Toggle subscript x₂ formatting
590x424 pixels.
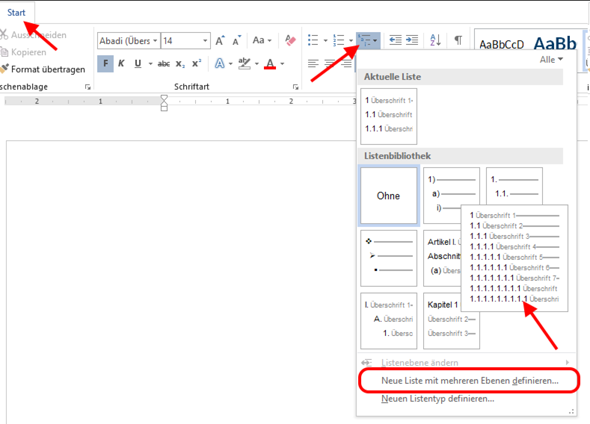pyautogui.click(x=180, y=64)
